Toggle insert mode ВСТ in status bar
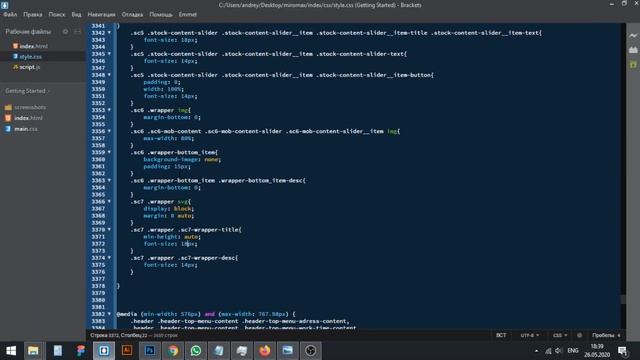Image resolution: width=640 pixels, height=360 pixels. (501, 335)
